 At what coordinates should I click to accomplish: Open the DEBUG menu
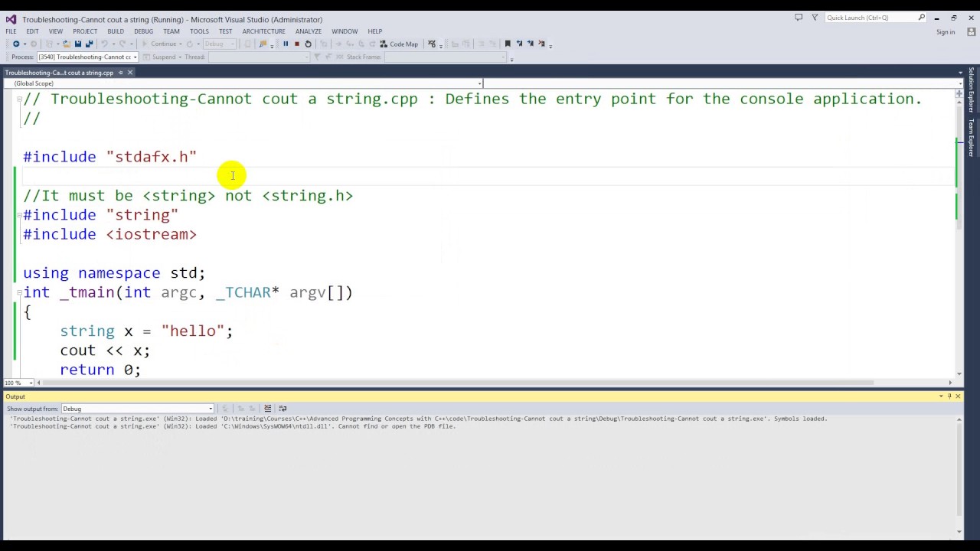[x=143, y=31]
